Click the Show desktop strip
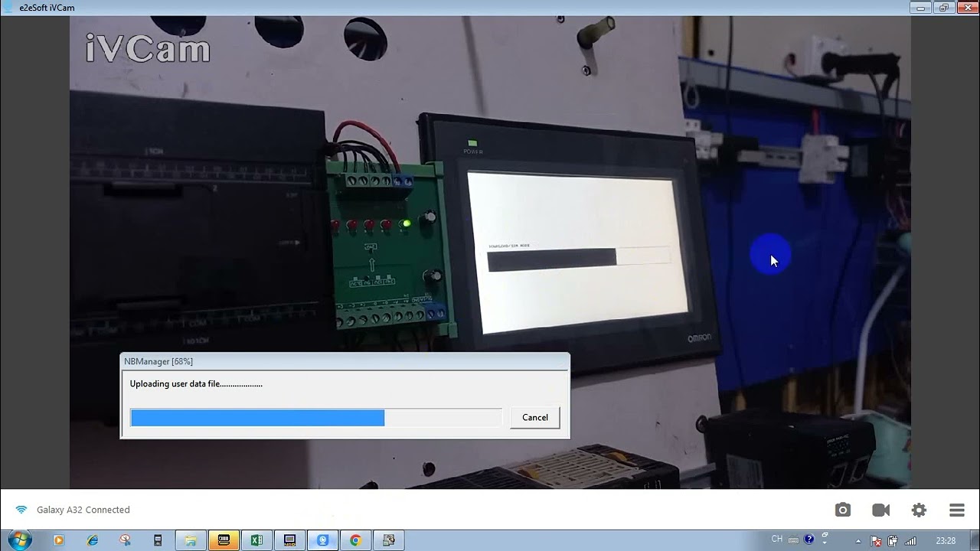This screenshot has height=551, width=980. 975,540
